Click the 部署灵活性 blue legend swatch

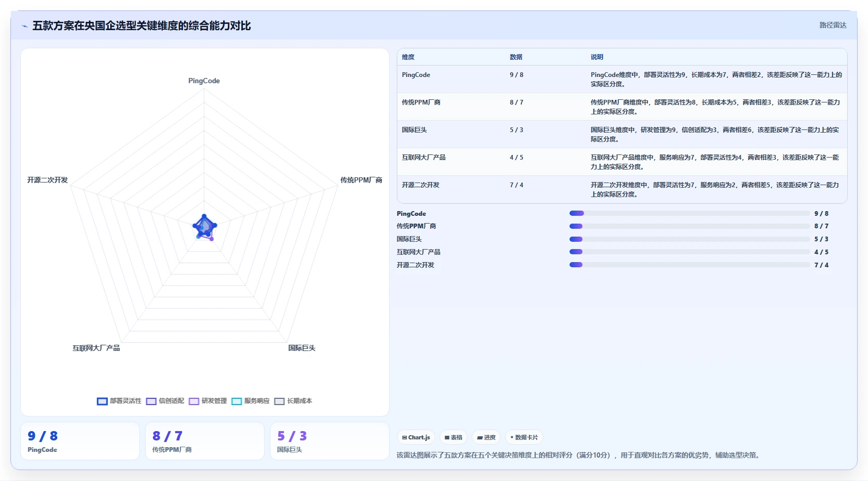102,401
